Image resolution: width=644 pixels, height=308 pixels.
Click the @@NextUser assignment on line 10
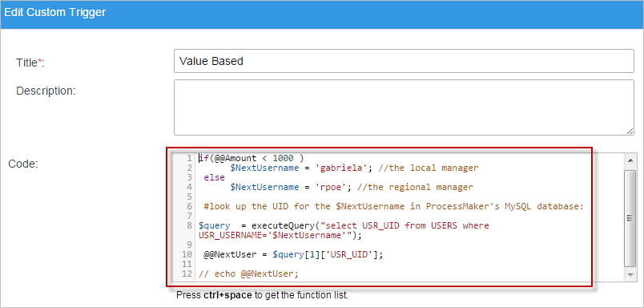(293, 255)
